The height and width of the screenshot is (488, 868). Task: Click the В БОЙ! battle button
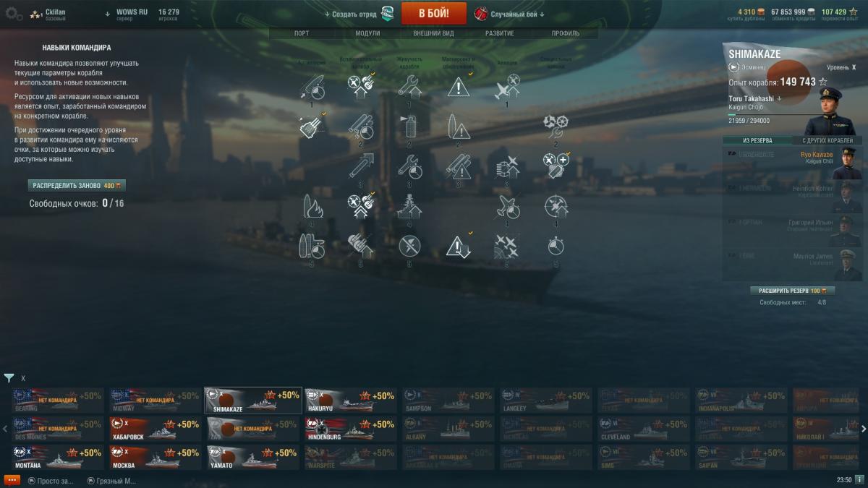coord(434,13)
